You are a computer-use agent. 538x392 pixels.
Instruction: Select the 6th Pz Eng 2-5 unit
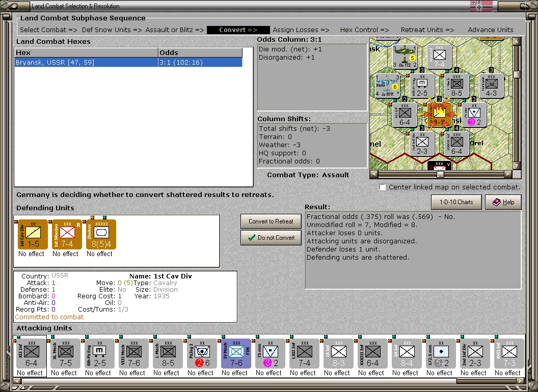click(x=99, y=354)
